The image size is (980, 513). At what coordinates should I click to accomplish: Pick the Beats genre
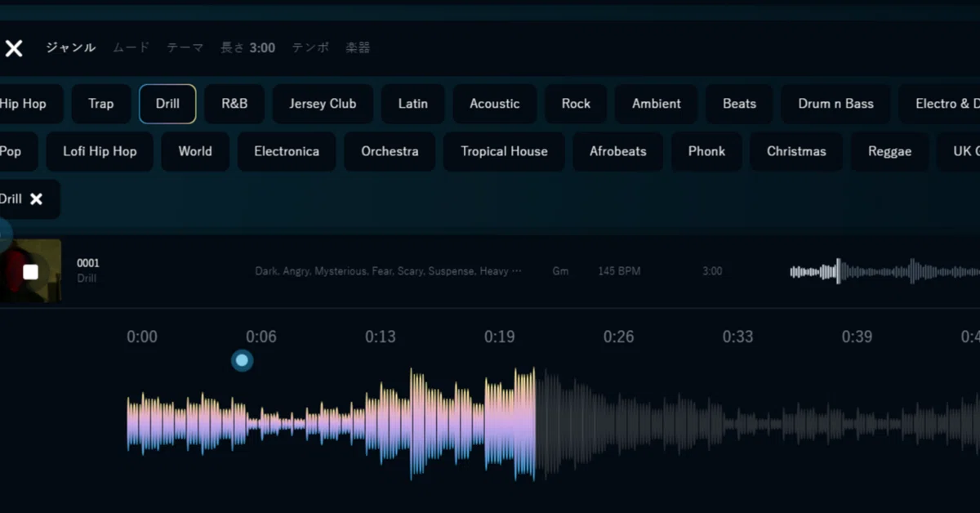(x=740, y=104)
